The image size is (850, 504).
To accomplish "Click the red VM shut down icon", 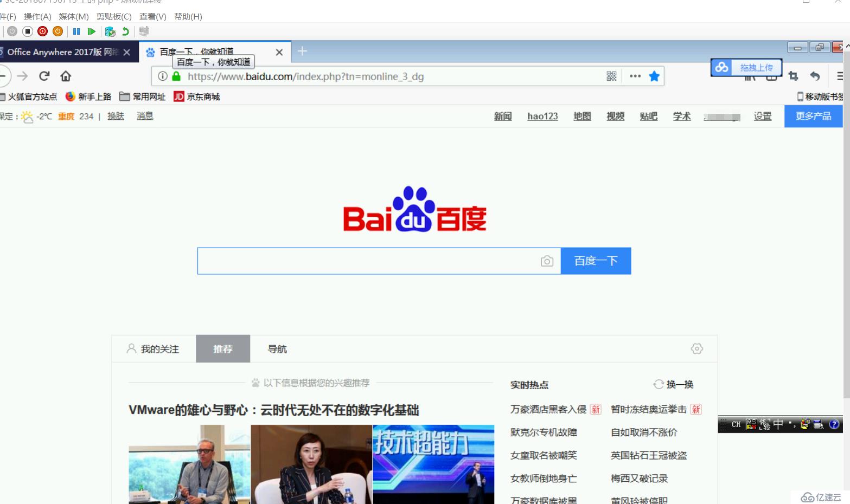I will point(42,31).
